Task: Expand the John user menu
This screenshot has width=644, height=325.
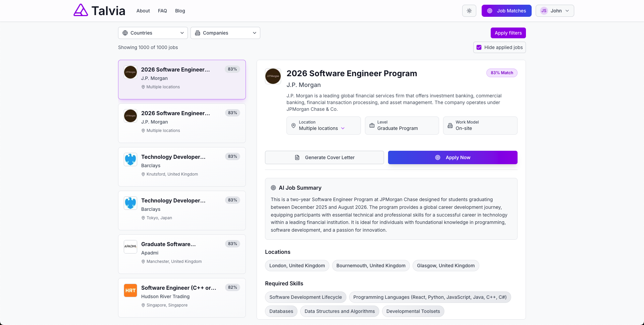Action: click(x=555, y=11)
